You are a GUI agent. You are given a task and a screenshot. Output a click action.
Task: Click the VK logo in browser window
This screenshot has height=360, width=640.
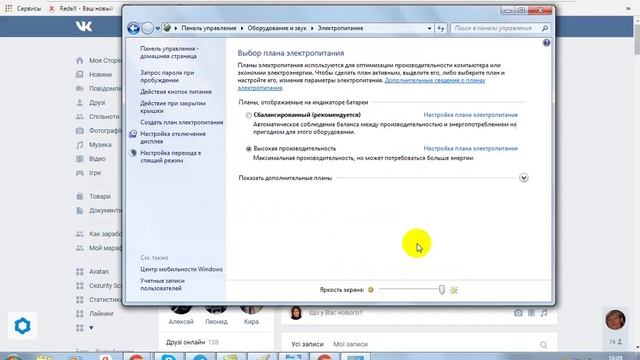(x=84, y=27)
